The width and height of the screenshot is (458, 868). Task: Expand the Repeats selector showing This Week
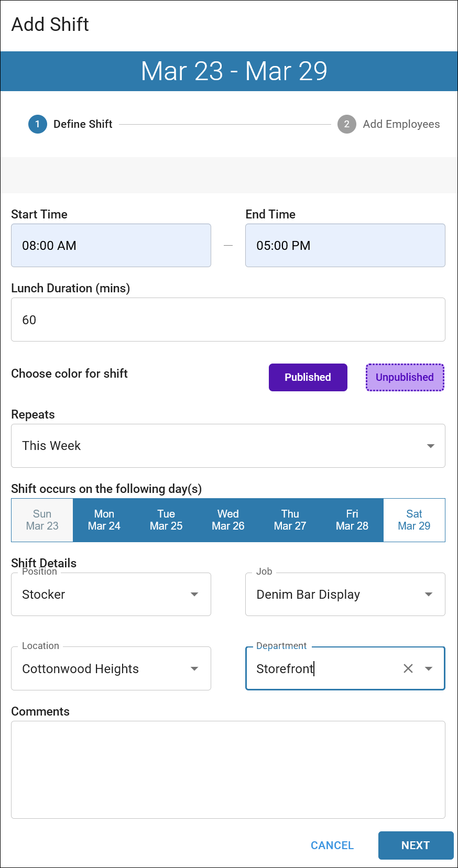pos(228,446)
